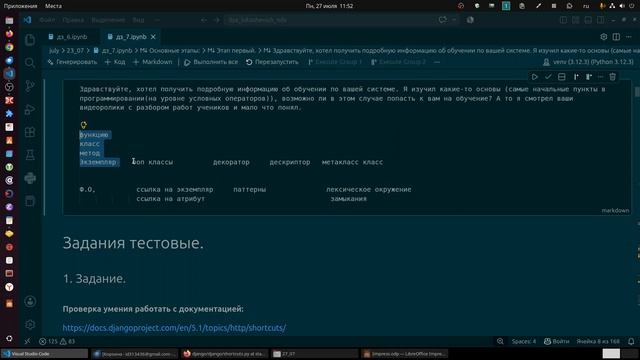Show errors and warnings count 125 83

pos(57,341)
